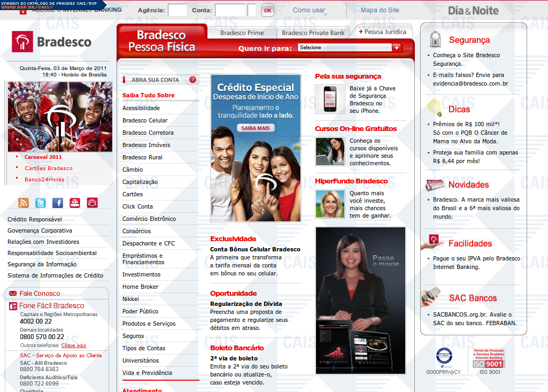548x392 pixels.
Task: Follow the Carnaval 2011 link
Action: coord(43,157)
